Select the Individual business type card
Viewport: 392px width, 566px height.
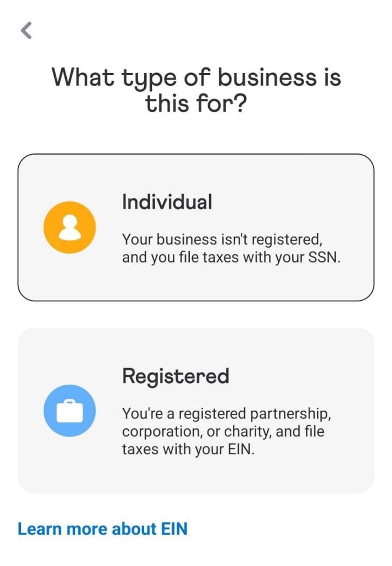(196, 227)
